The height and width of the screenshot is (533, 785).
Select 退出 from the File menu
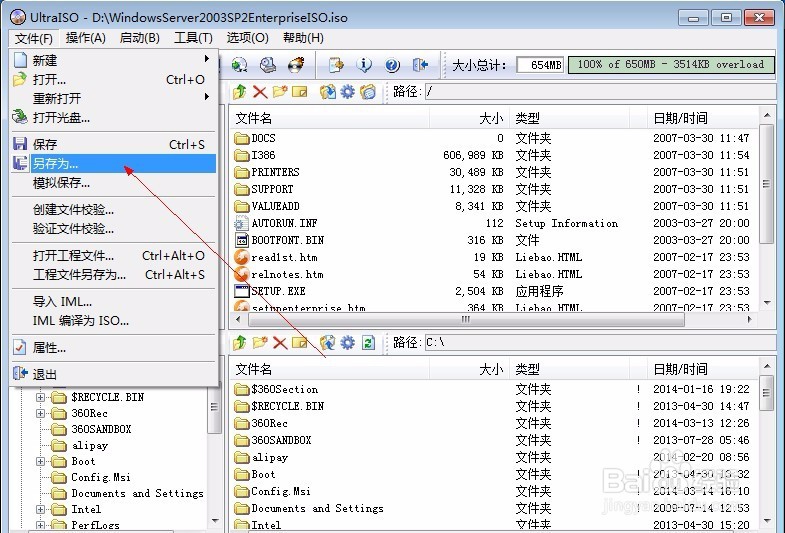114,374
